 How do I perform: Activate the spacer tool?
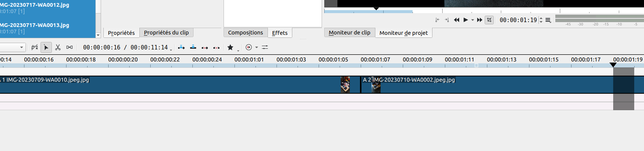[x=70, y=47]
